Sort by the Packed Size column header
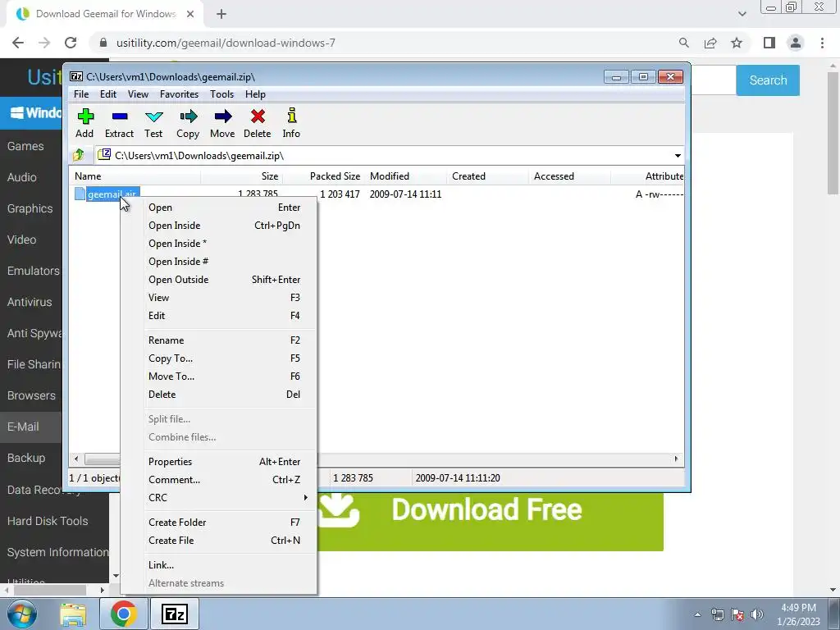 [x=323, y=176]
